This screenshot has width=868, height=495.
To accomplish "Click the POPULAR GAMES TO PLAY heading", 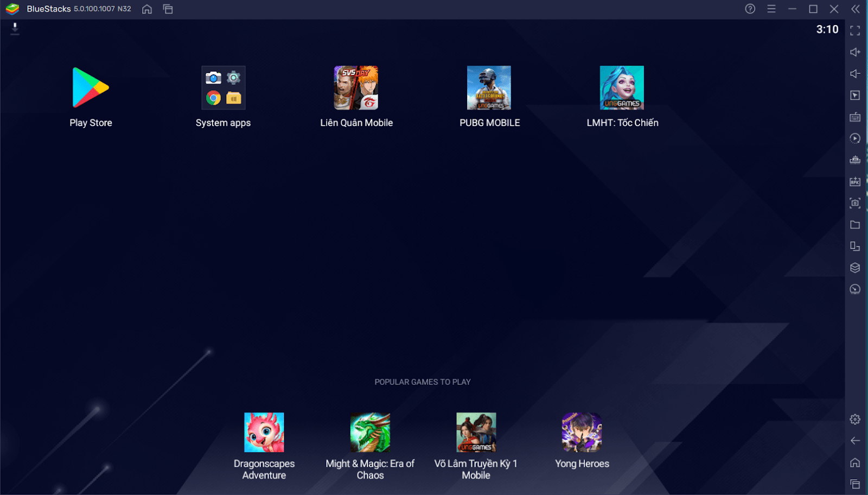I will [x=423, y=382].
